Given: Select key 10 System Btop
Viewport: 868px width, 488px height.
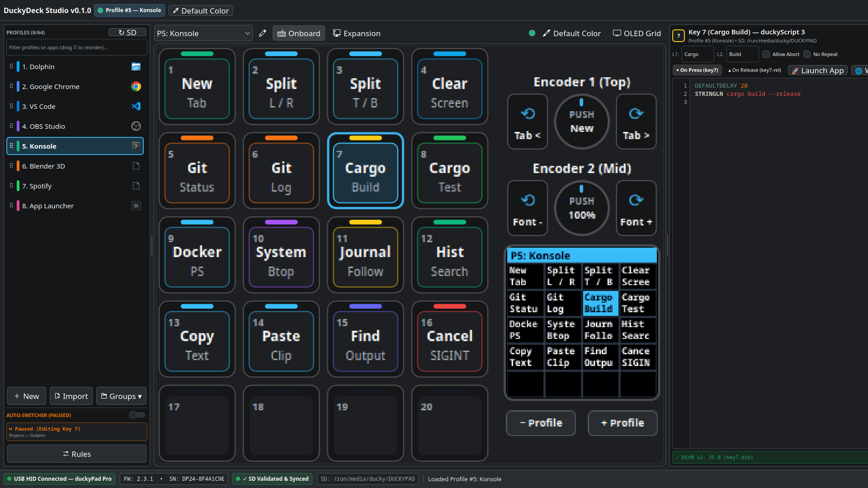Looking at the screenshot, I should tap(281, 255).
